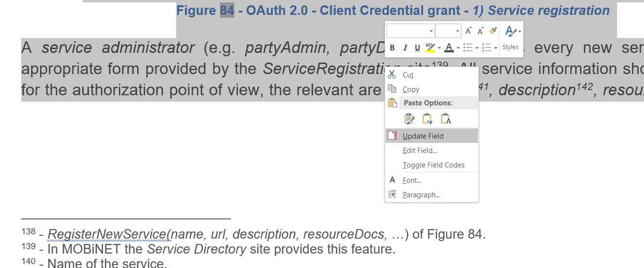
Task: Paste using Merge Formatting option
Action: pyautogui.click(x=427, y=119)
